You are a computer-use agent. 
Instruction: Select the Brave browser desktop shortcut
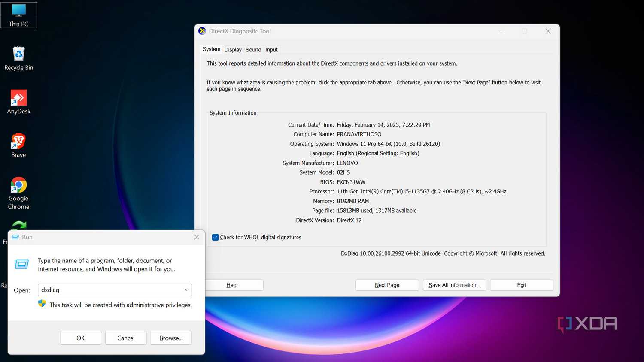pos(18,146)
